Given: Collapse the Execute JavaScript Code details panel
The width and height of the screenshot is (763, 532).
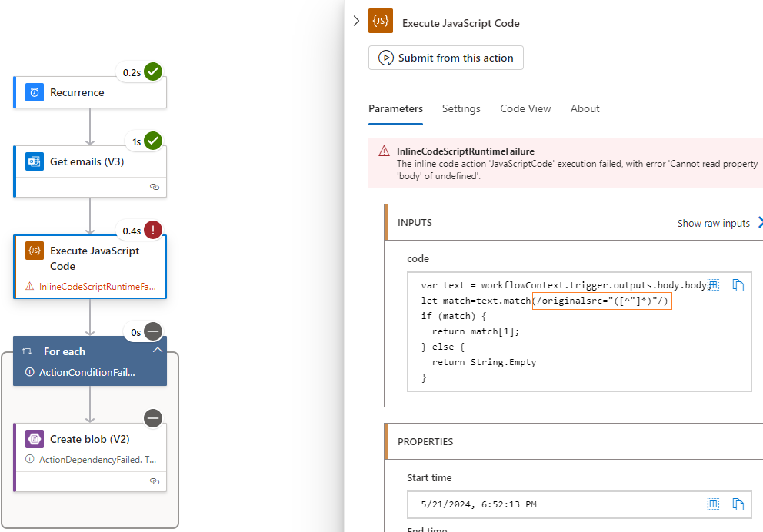Looking at the screenshot, I should (355, 21).
